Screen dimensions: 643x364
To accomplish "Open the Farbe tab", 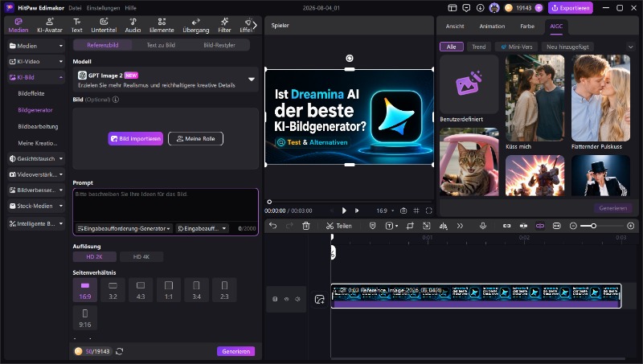I will coord(527,26).
